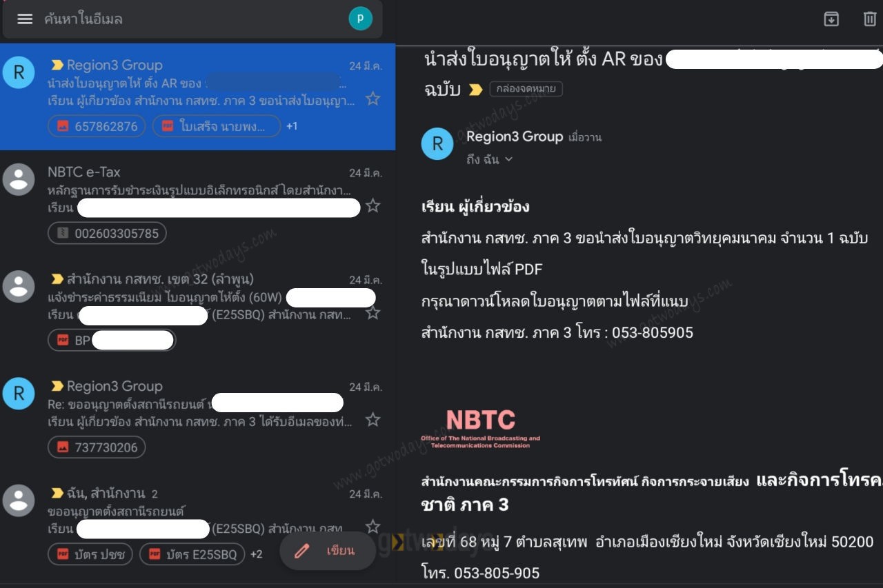Archive the opened email
Viewport: 883px width, 588px height.
tap(832, 19)
